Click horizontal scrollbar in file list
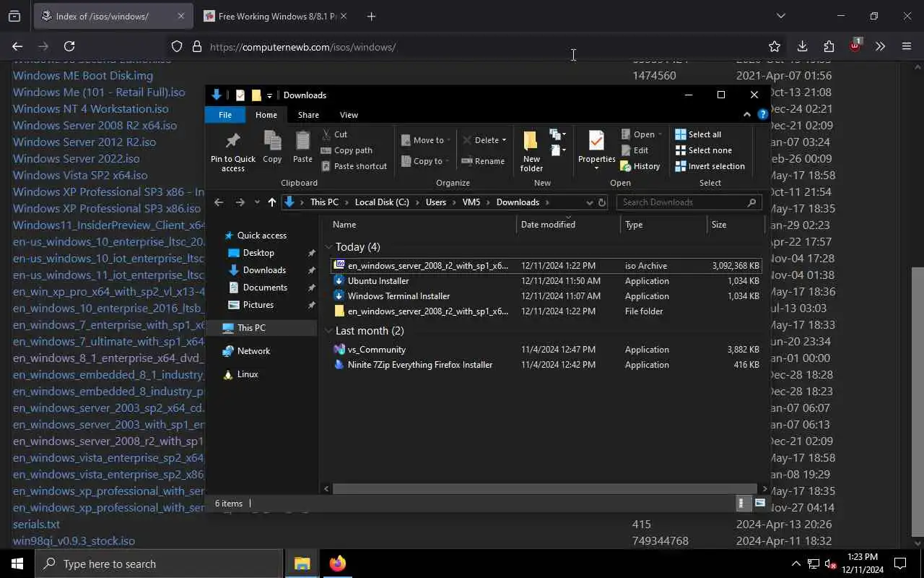This screenshot has height=578, width=924. tap(544, 489)
